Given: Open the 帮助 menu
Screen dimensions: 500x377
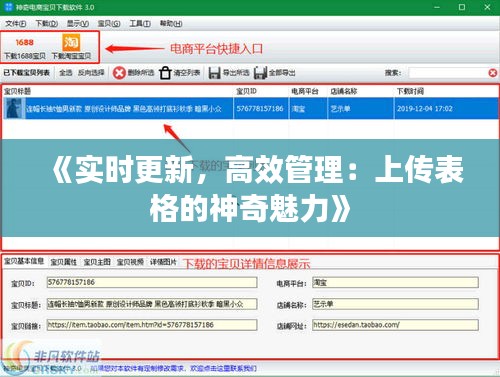Looking at the screenshot, I should pos(171,24).
